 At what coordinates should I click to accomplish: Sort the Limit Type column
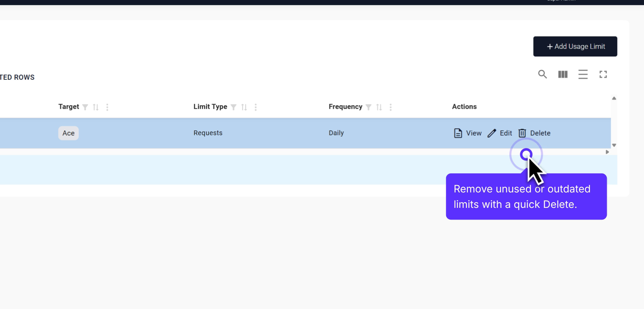(x=245, y=107)
